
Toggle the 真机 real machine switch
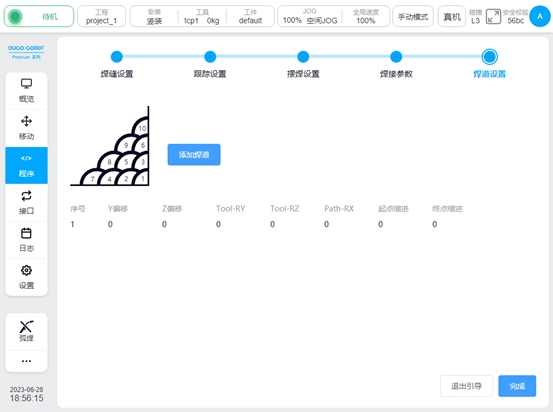point(452,16)
